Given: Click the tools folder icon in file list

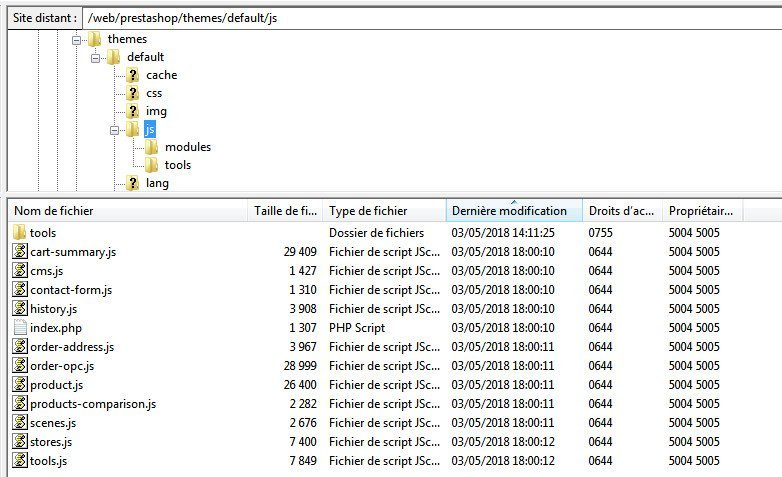Looking at the screenshot, I should pyautogui.click(x=19, y=232).
